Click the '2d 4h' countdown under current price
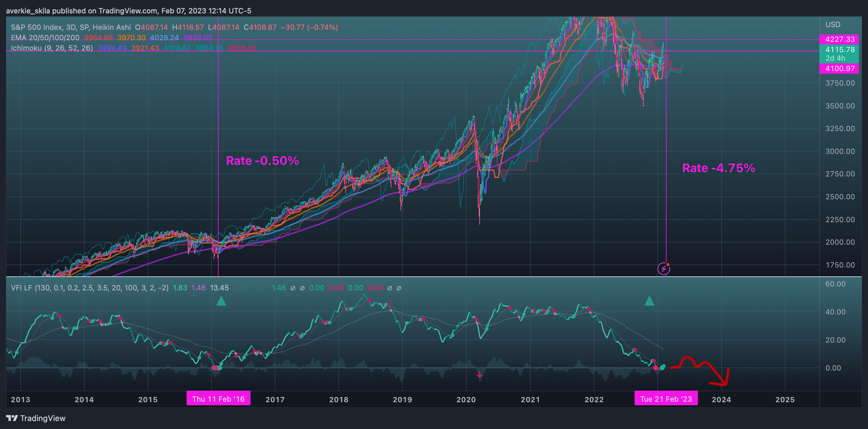868x429 pixels. point(835,58)
